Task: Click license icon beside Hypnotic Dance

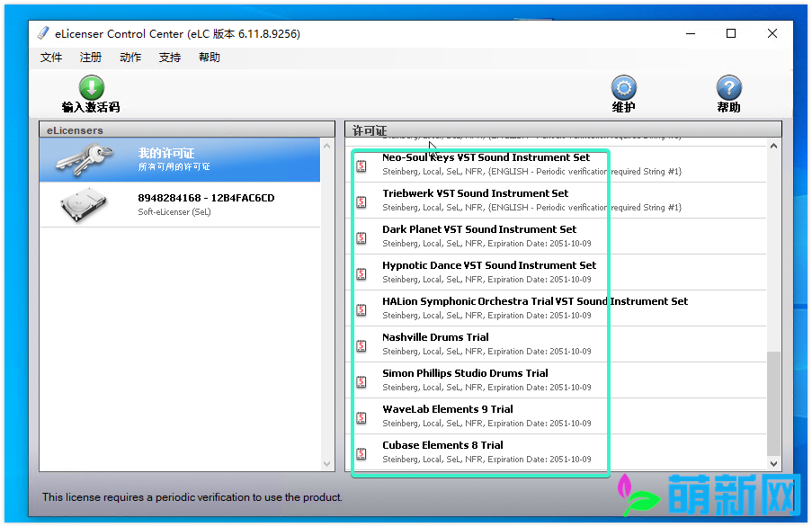Action: click(x=361, y=274)
